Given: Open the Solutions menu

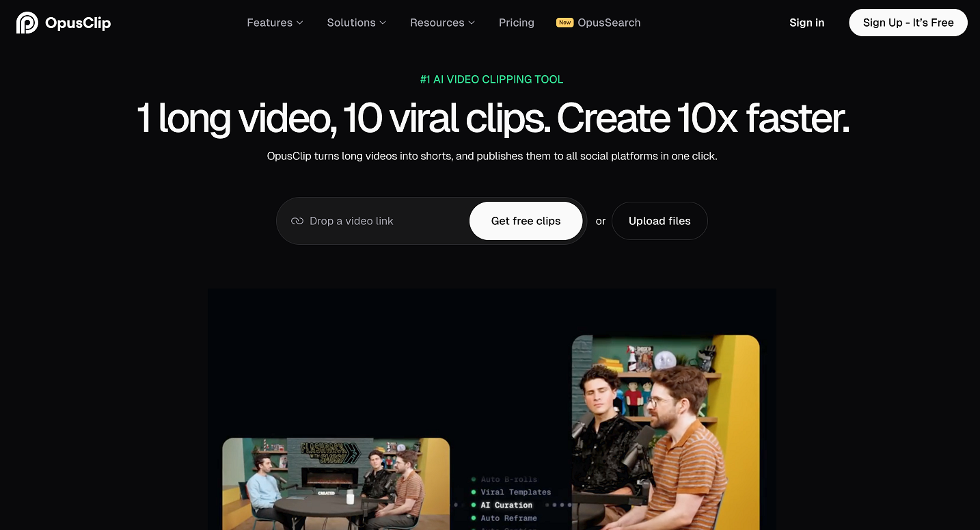Looking at the screenshot, I should (x=357, y=23).
